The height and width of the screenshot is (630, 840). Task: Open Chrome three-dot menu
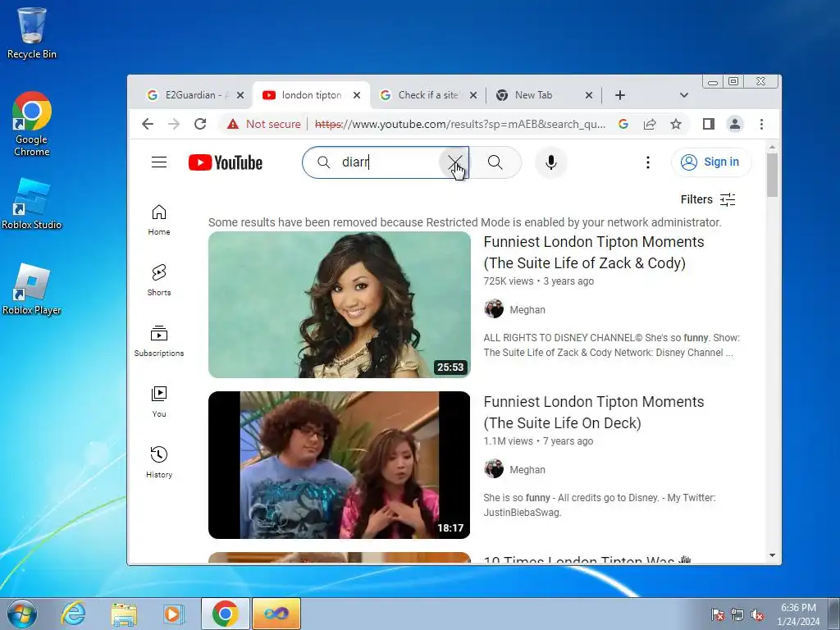coord(761,125)
